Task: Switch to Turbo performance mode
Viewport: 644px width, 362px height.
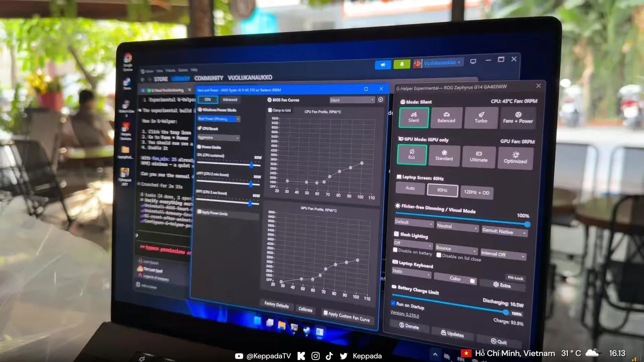Action: 480,118
